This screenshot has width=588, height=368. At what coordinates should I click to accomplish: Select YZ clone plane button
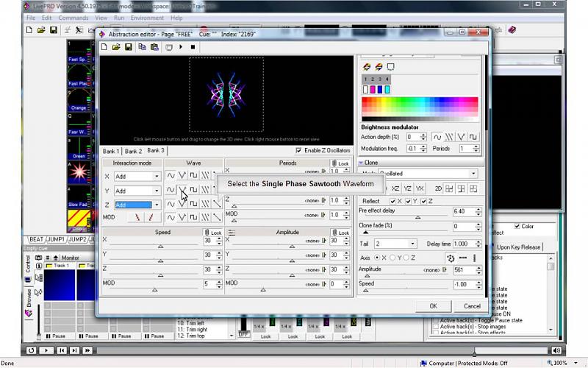[x=408, y=188]
